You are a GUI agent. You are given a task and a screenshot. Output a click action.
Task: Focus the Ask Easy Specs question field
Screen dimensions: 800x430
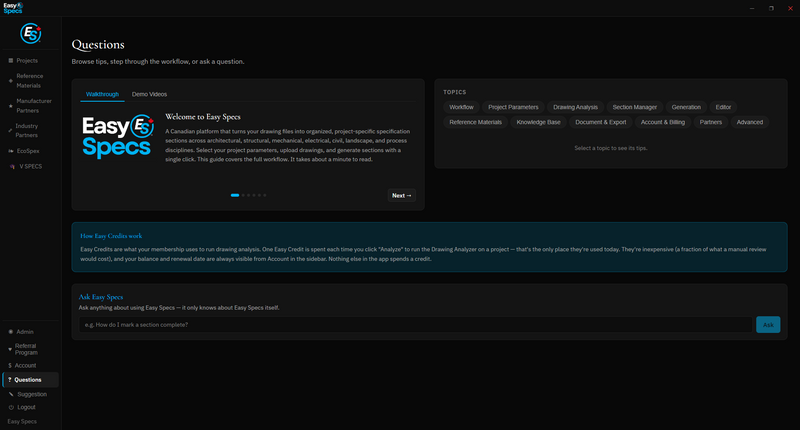point(415,324)
